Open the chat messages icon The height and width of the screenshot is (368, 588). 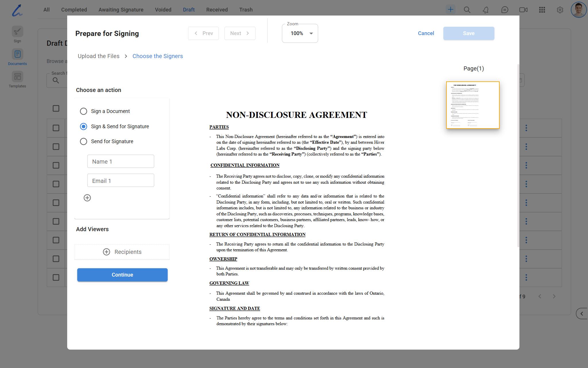(504, 10)
